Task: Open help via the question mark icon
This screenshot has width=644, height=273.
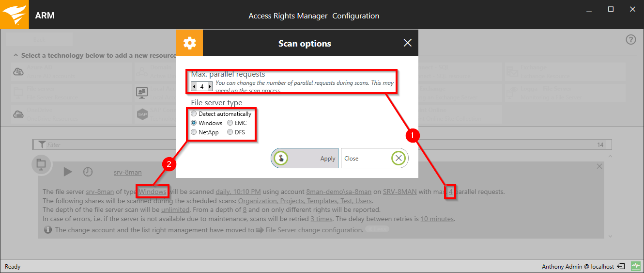Action: 630,40
